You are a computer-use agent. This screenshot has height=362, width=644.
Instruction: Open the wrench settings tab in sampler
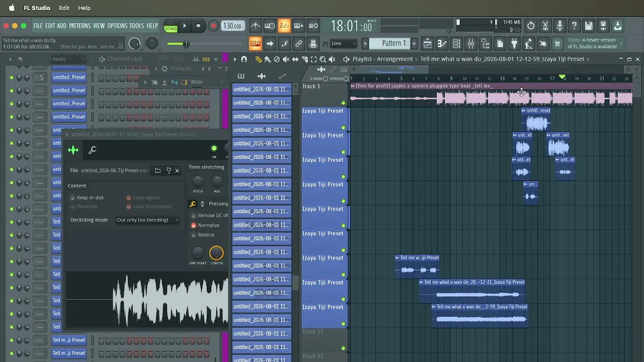click(x=93, y=150)
